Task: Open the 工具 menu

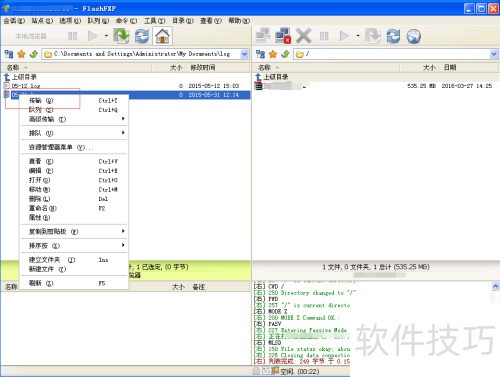Action: pyautogui.click(x=155, y=21)
